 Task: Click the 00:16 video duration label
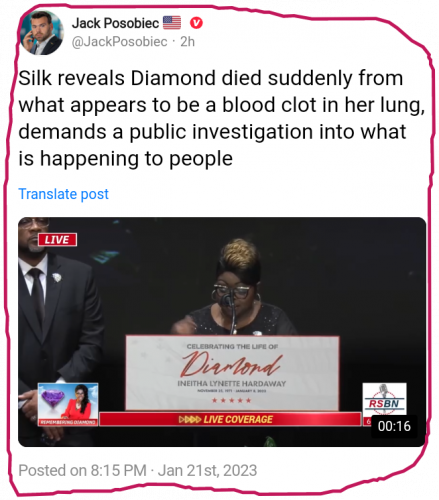(x=394, y=426)
